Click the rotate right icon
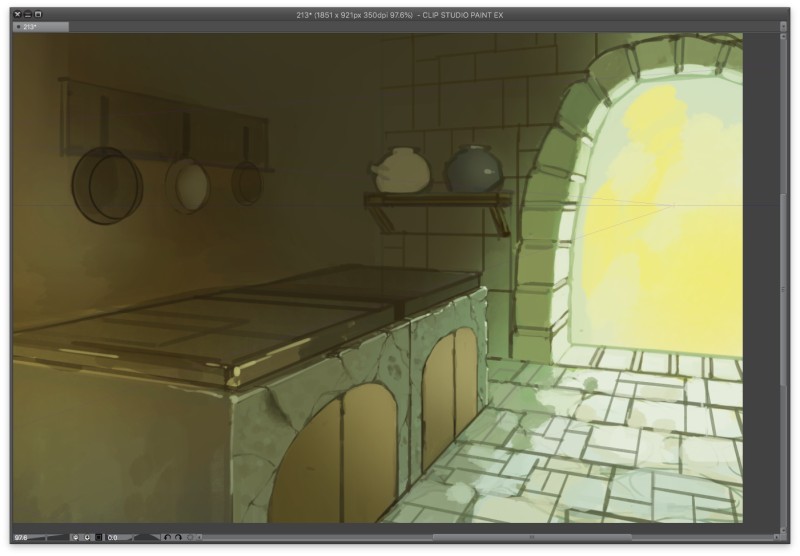 point(179,537)
